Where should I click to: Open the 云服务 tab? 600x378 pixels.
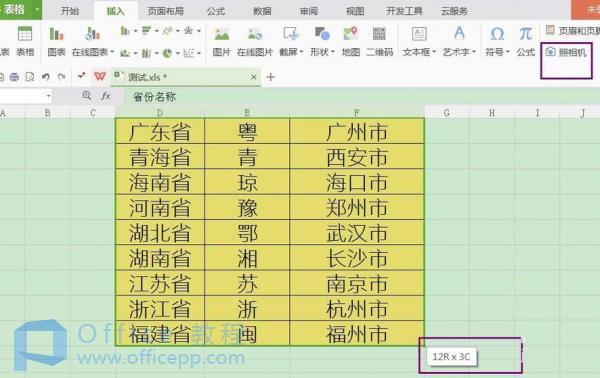coord(454,11)
